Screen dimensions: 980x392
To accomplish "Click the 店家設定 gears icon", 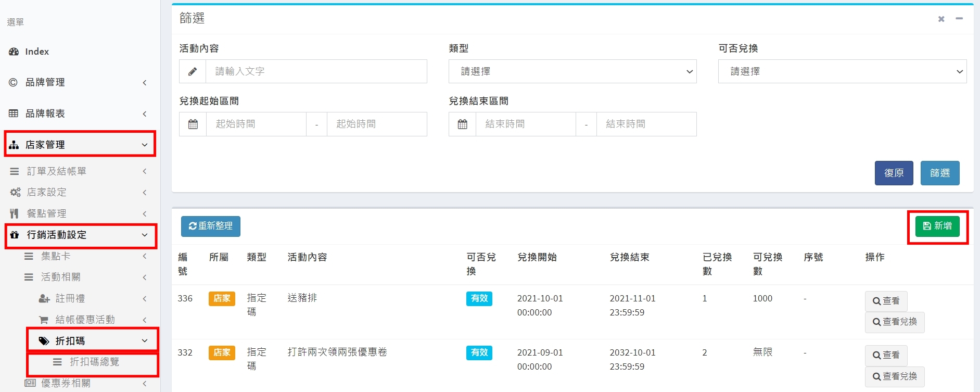I will (15, 192).
